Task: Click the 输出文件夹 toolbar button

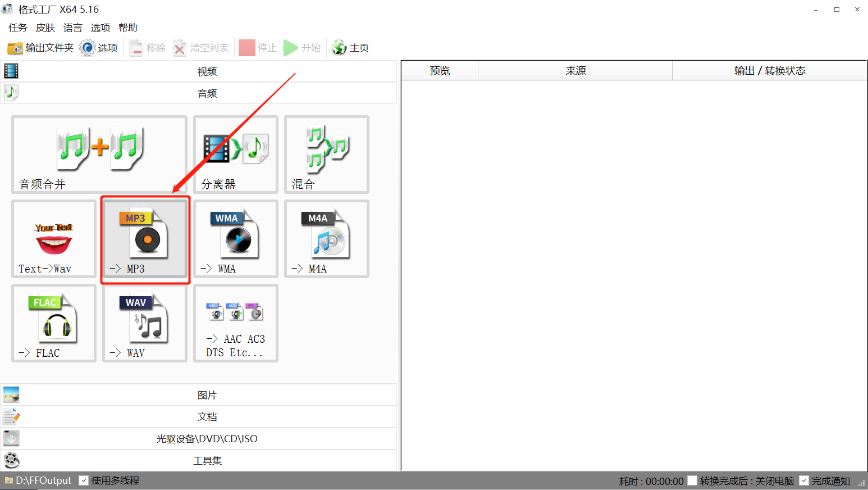Action: pyautogui.click(x=40, y=48)
